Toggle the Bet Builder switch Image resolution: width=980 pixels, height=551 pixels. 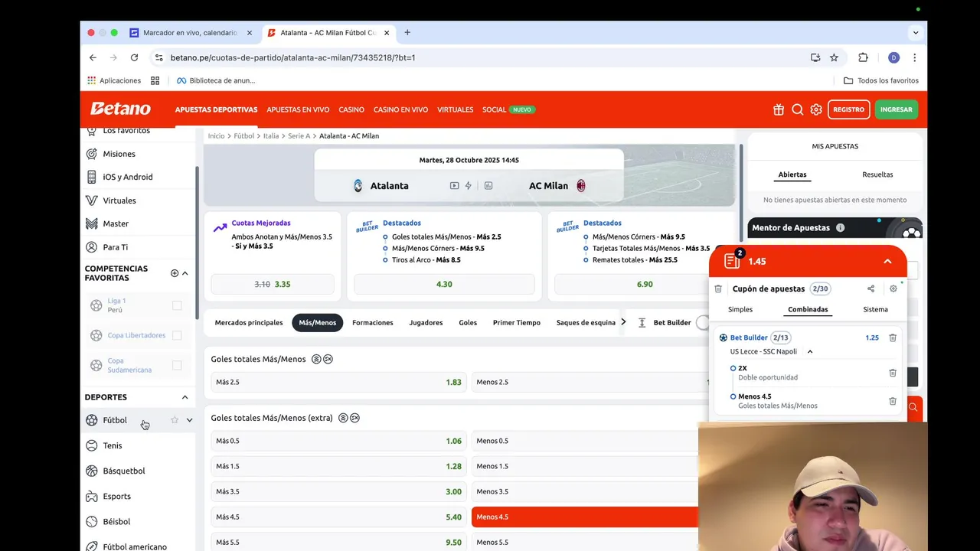point(703,323)
